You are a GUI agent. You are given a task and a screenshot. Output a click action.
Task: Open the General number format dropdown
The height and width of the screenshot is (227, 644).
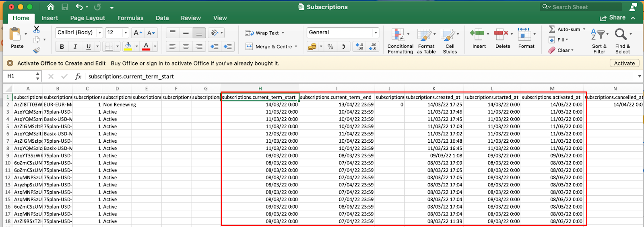tap(376, 33)
